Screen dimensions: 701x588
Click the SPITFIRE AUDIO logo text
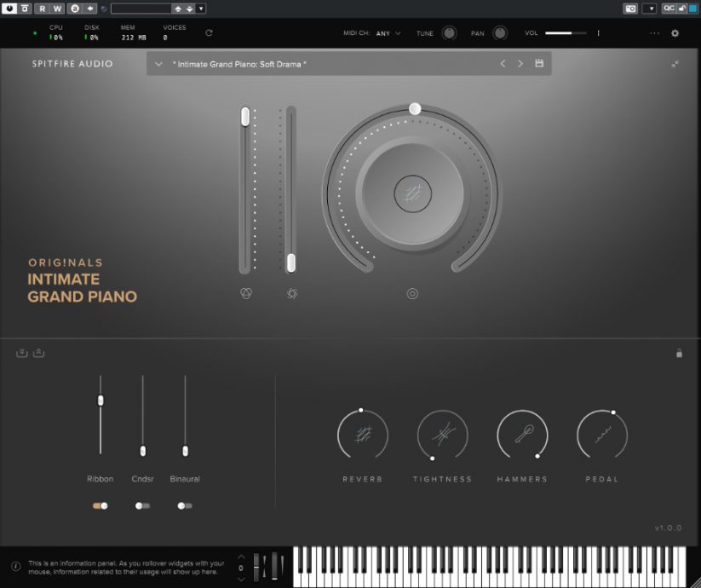point(74,63)
